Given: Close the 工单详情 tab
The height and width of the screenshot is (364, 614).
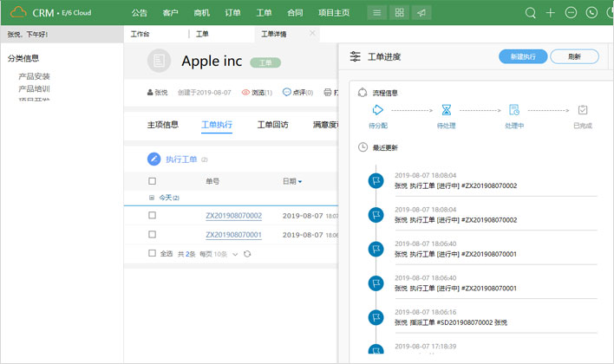Looking at the screenshot, I should point(312,34).
